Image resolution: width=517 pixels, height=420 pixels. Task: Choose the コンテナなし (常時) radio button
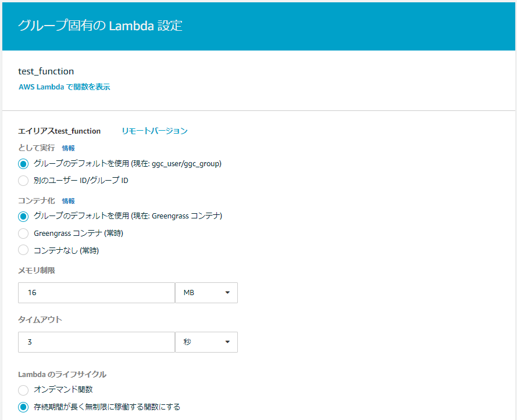23,250
